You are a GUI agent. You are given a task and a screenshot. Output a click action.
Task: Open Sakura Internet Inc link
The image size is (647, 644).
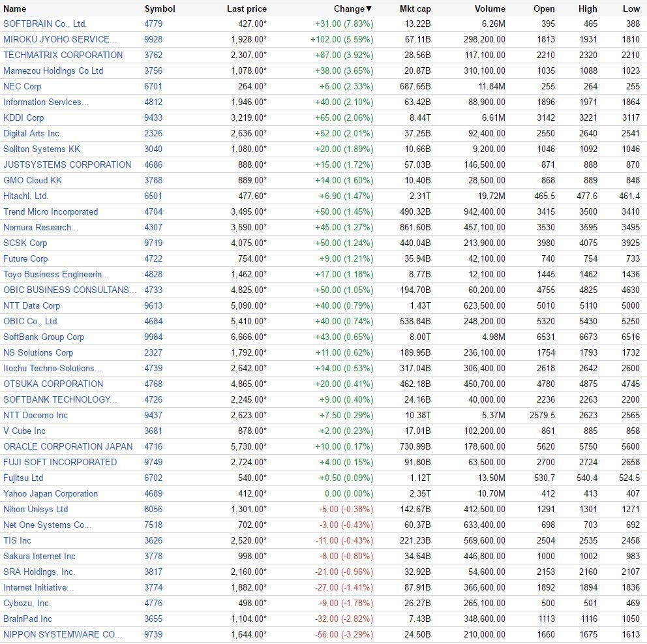click(40, 557)
